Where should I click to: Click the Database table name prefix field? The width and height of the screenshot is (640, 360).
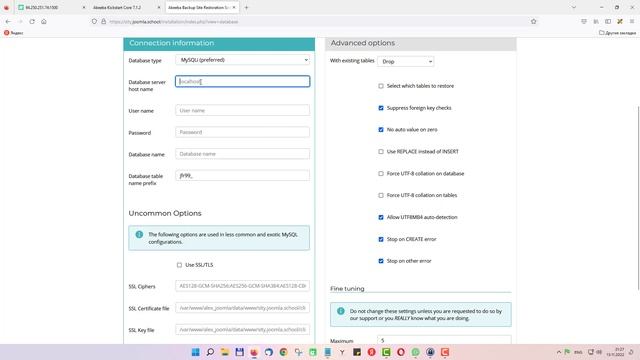pyautogui.click(x=242, y=176)
